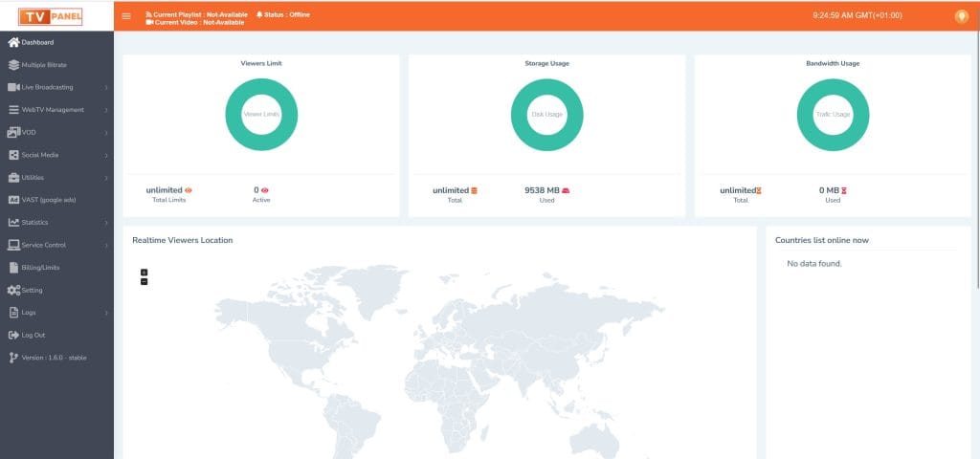Click the Multiple Bitrate layers icon

pyautogui.click(x=13, y=65)
